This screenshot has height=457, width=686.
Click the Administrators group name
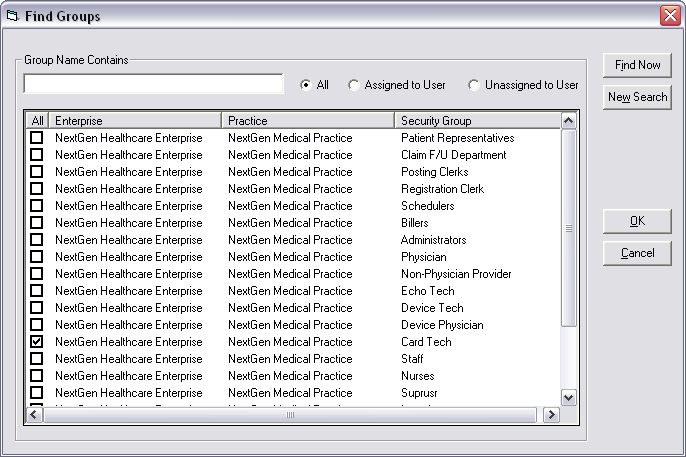433,240
